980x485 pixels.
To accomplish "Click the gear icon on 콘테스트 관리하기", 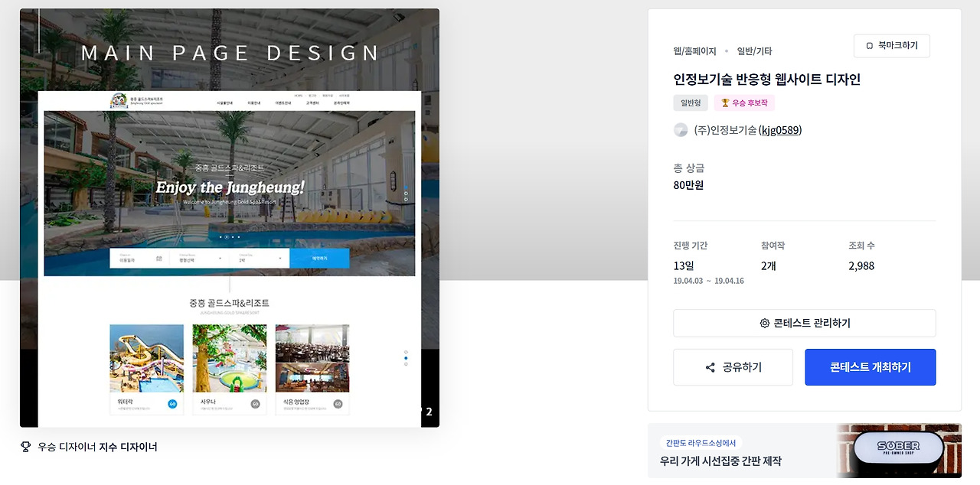I will (764, 323).
